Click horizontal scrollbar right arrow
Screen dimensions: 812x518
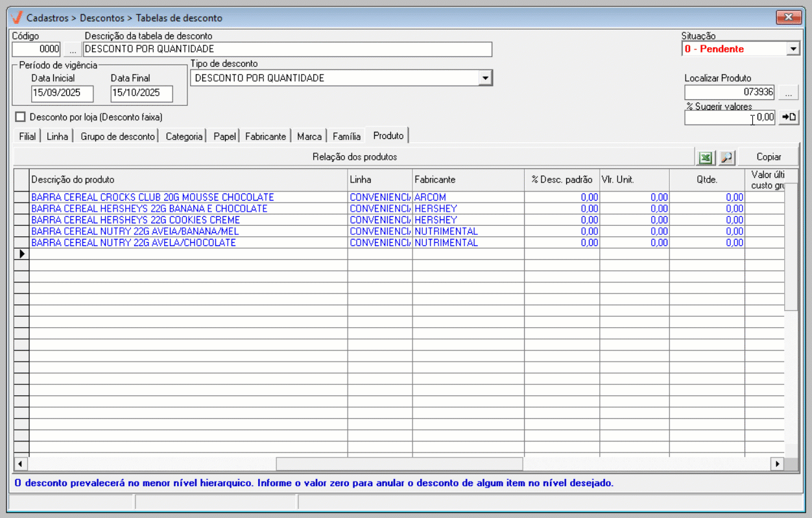[777, 463]
